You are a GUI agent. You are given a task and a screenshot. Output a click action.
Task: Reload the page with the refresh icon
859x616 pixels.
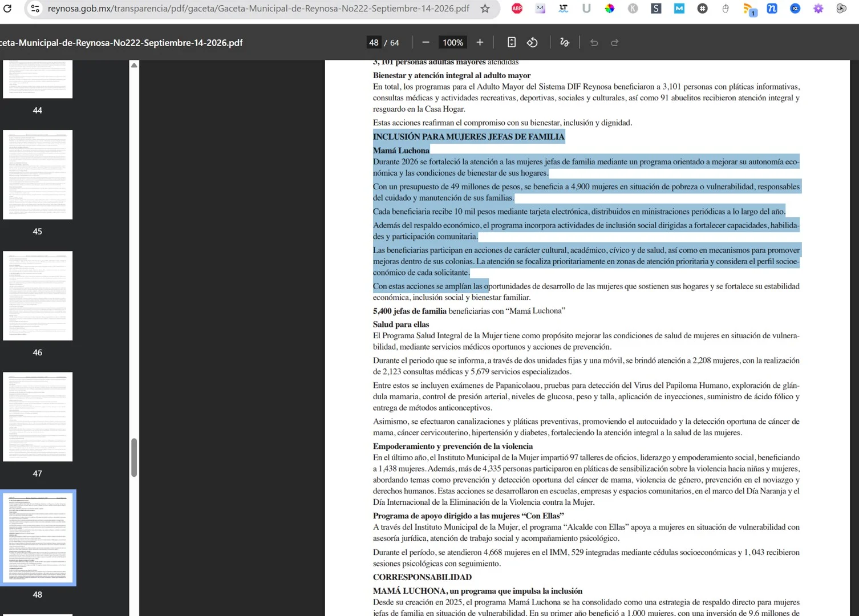(x=7, y=9)
